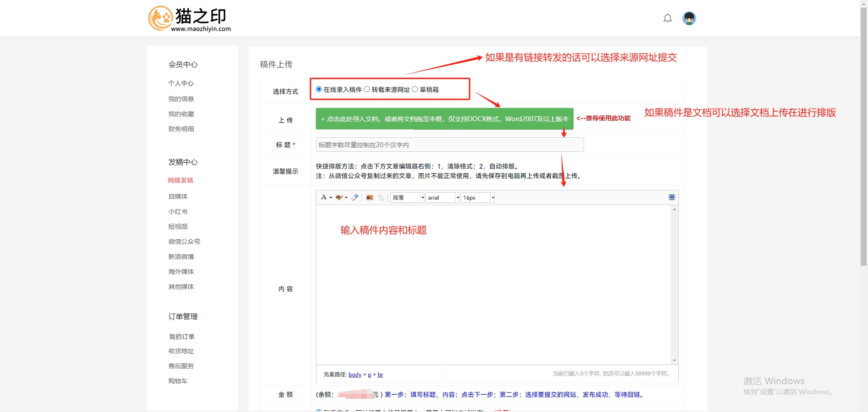Open 售后服务 in the sidebar
The height and width of the screenshot is (412, 868).
click(181, 366)
